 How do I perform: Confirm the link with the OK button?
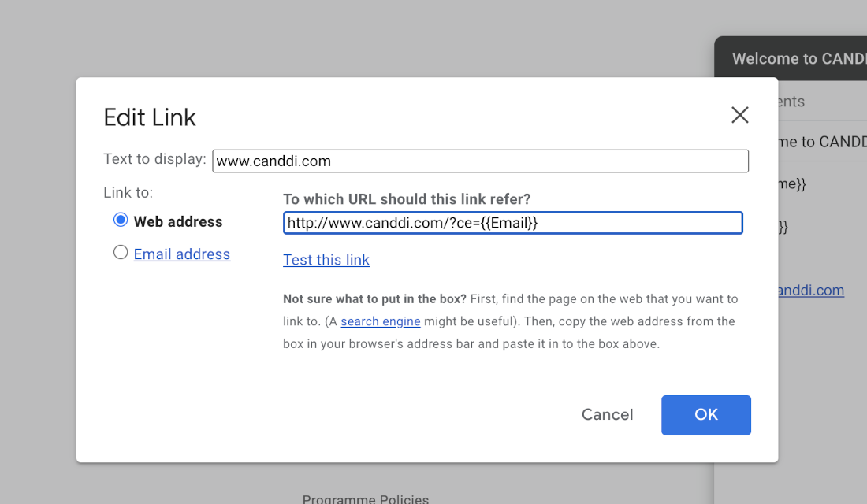tap(706, 415)
